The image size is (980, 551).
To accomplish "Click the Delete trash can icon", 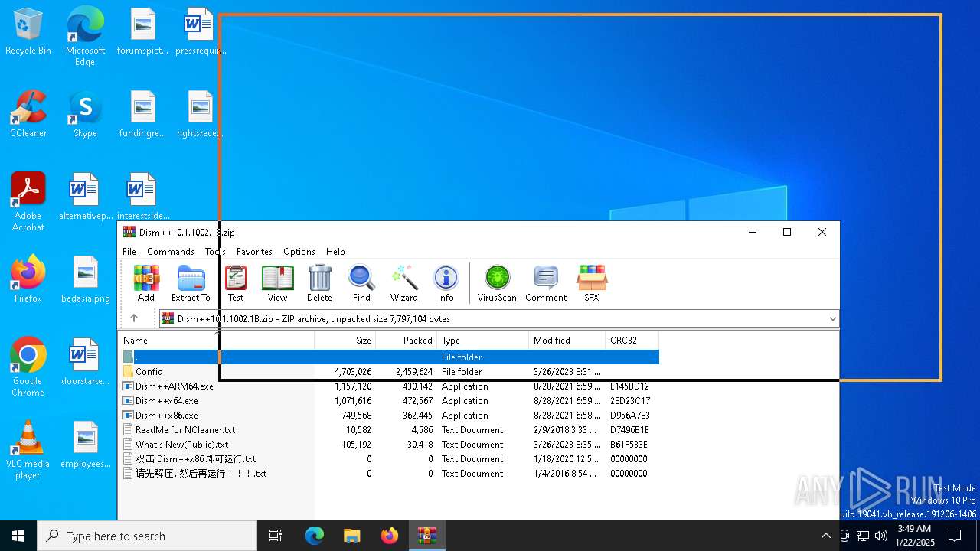I will 319,283.
